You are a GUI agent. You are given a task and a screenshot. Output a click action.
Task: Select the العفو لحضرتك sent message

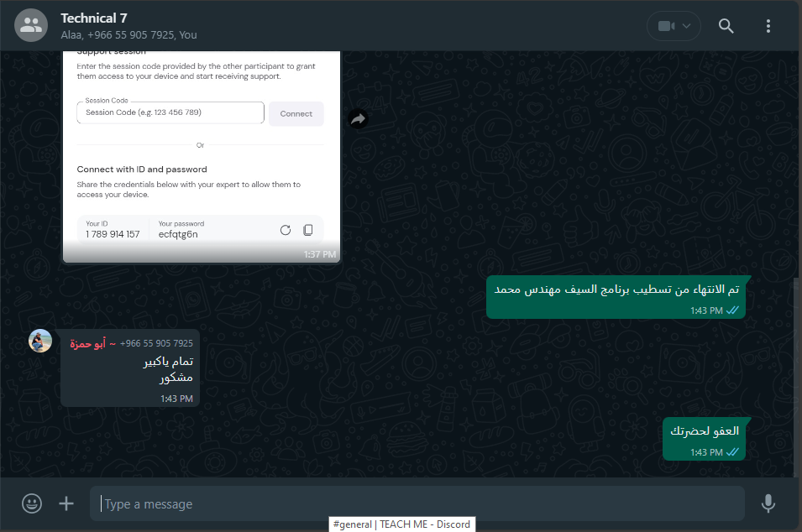pyautogui.click(x=704, y=439)
